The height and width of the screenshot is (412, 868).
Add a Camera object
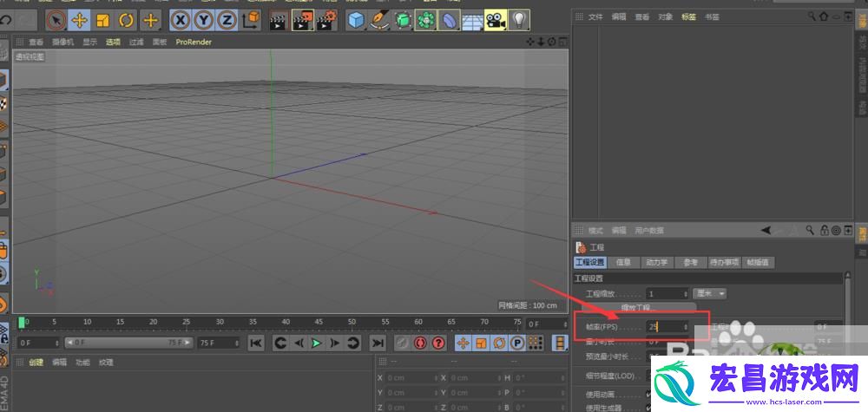point(496,21)
